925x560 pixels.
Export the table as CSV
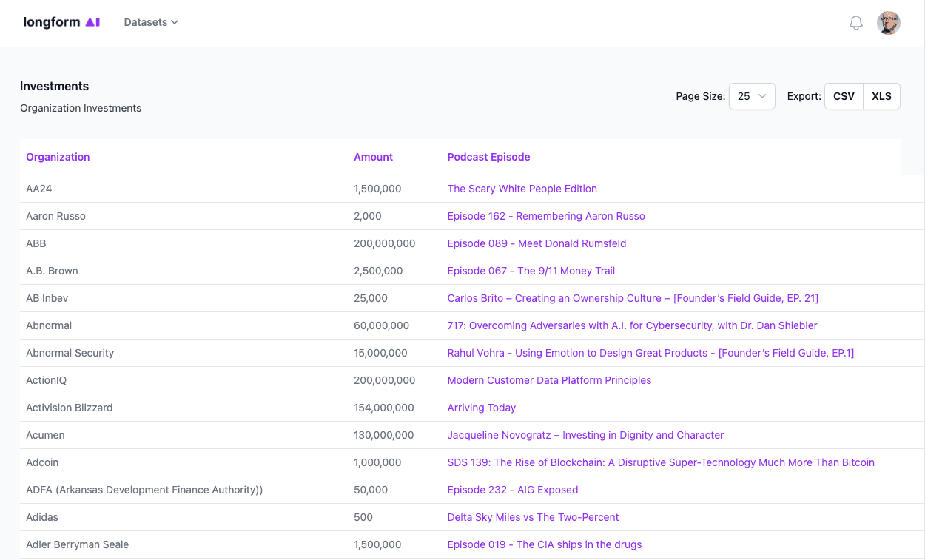[844, 96]
